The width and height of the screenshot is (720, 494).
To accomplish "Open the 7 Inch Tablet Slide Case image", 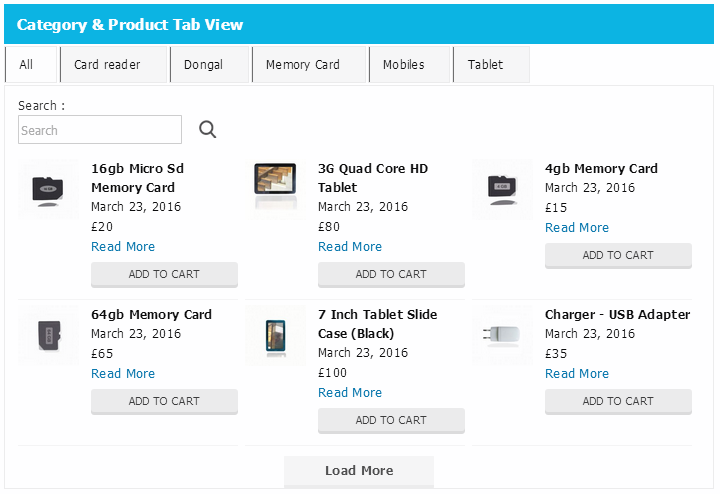I will click(275, 335).
